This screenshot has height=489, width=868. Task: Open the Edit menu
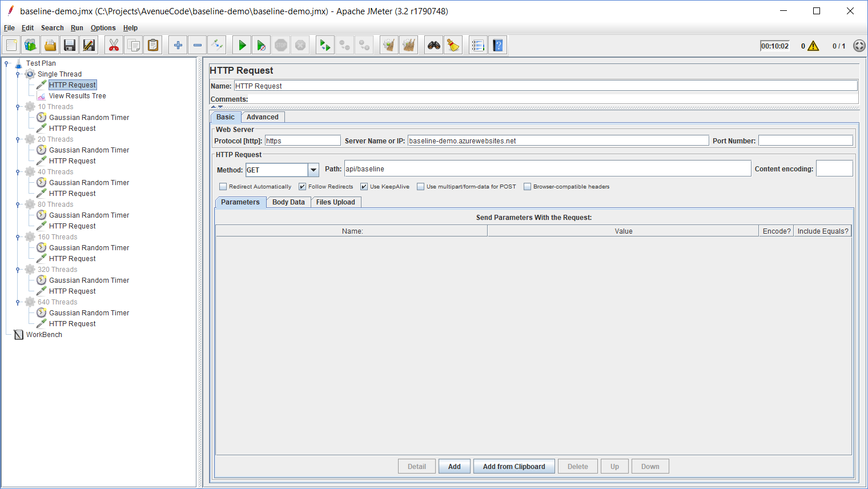click(27, 28)
